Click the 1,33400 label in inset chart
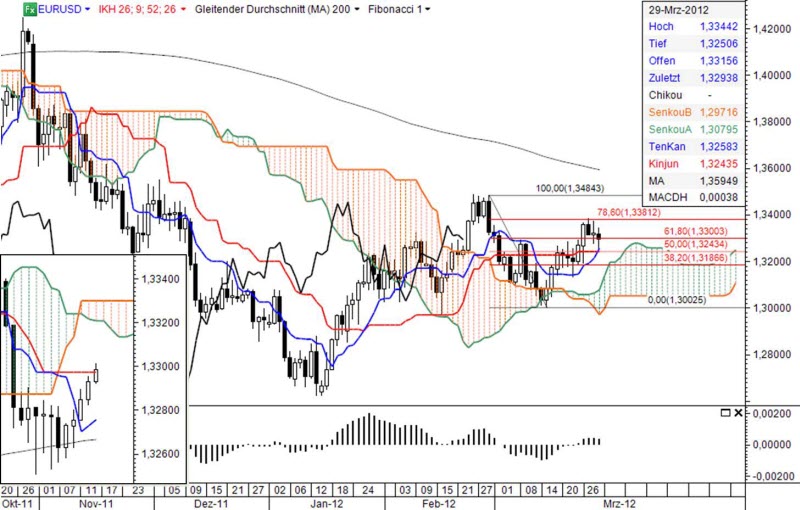This screenshot has height=510, width=800. coord(161,279)
